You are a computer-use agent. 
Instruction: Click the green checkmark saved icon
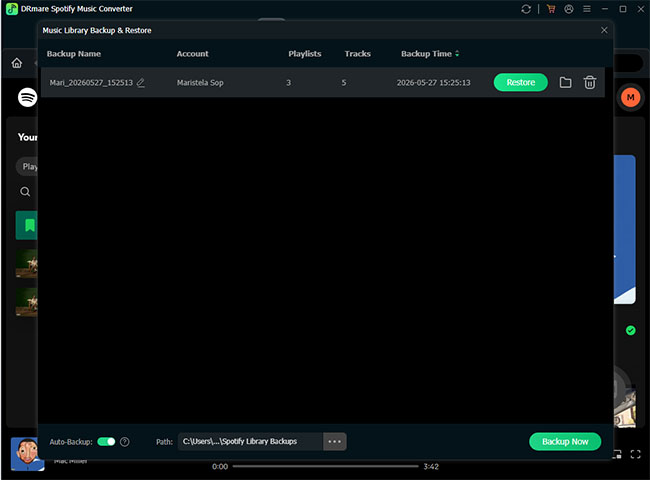(x=631, y=330)
